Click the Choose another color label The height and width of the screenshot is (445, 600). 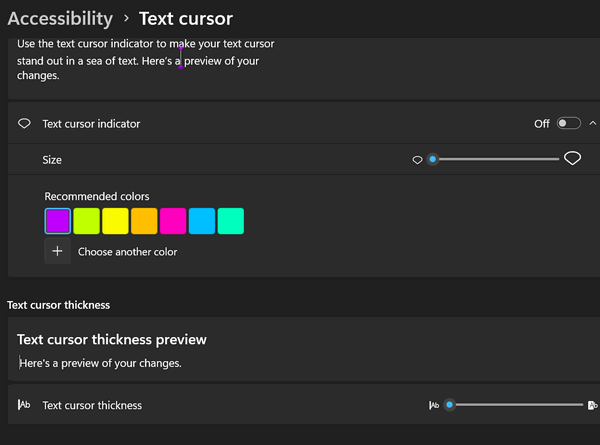(x=127, y=252)
